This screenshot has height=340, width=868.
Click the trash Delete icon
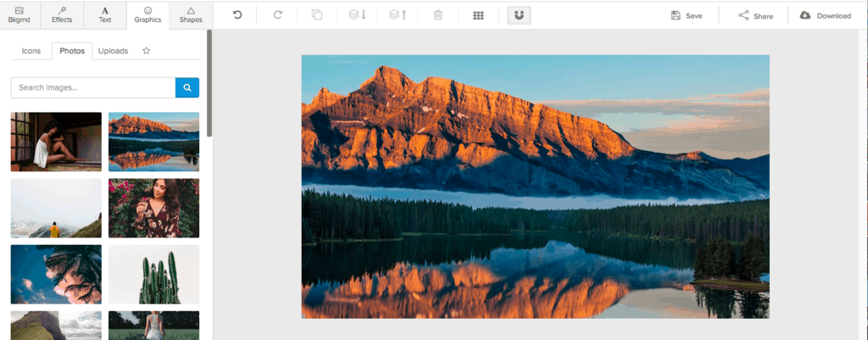tap(438, 15)
